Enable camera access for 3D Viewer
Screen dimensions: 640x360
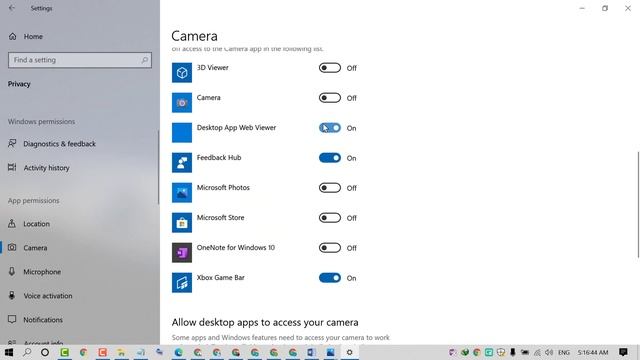click(x=330, y=68)
